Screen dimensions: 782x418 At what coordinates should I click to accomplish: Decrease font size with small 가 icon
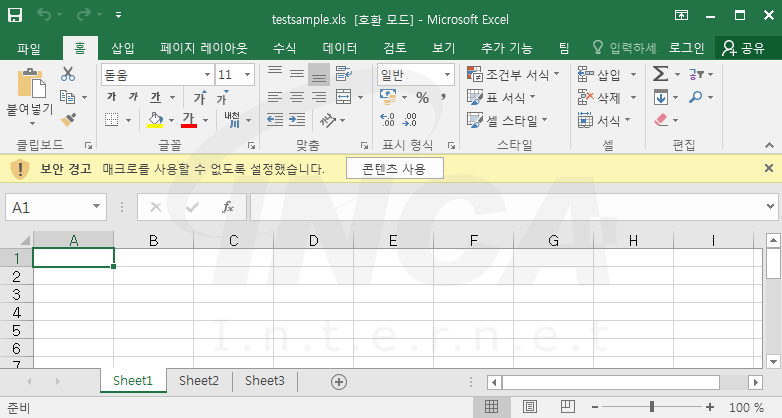[x=222, y=97]
